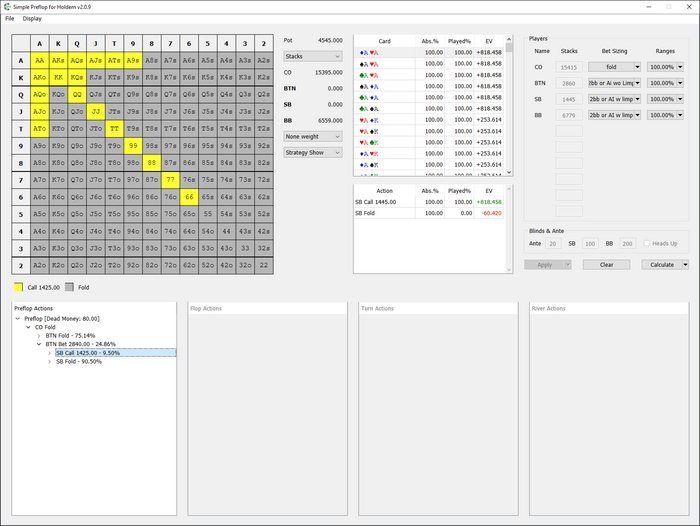
Task: Click the yellow Call legend swatch
Action: click(18, 287)
